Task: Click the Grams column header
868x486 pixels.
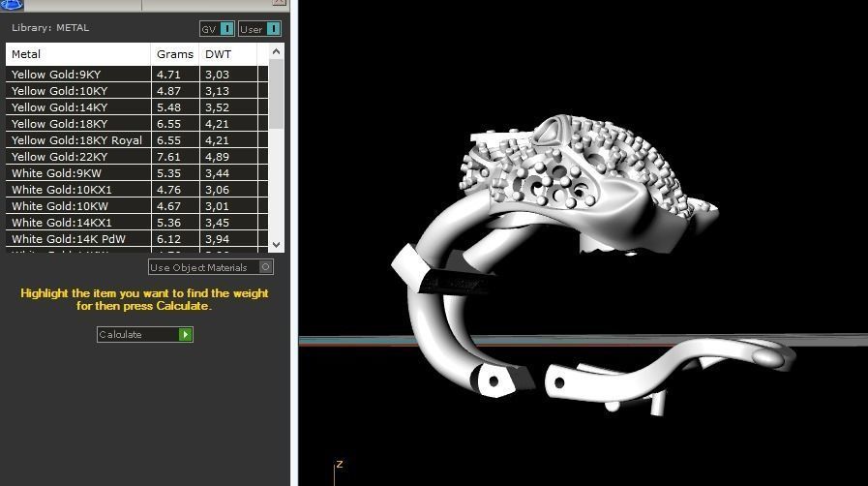Action: coord(174,54)
